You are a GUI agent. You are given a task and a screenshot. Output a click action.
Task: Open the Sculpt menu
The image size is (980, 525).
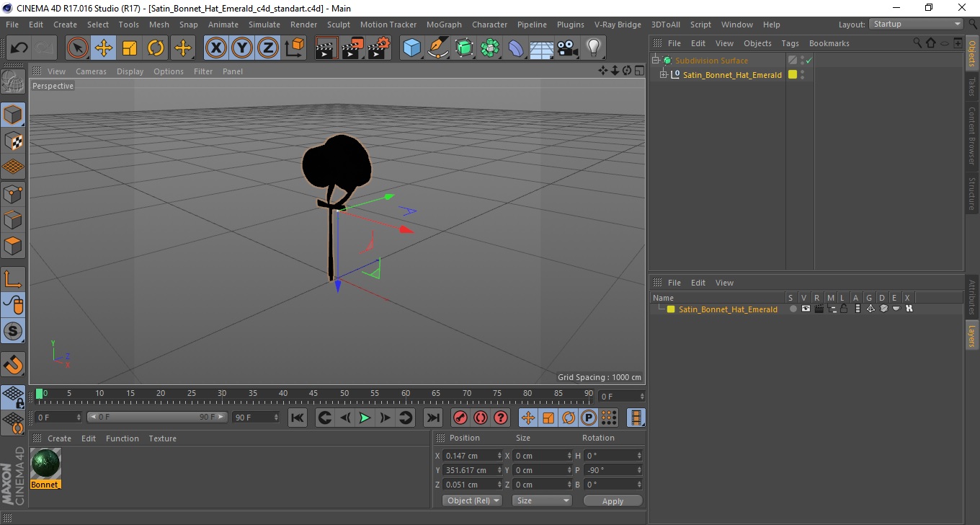pos(339,25)
